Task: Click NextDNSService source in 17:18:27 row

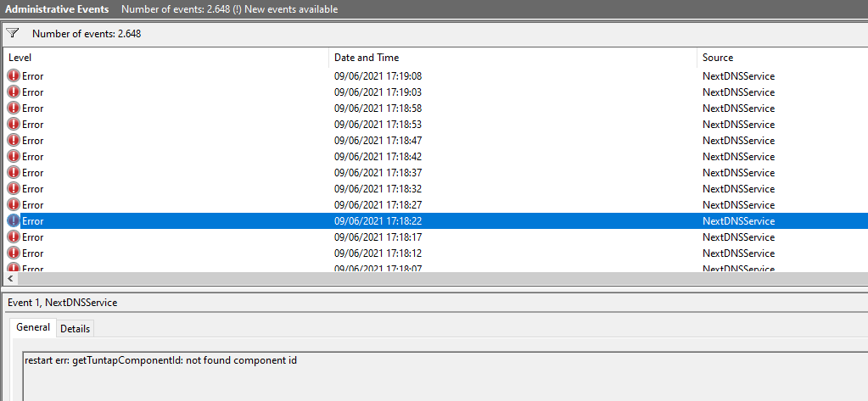Action: 738,204
